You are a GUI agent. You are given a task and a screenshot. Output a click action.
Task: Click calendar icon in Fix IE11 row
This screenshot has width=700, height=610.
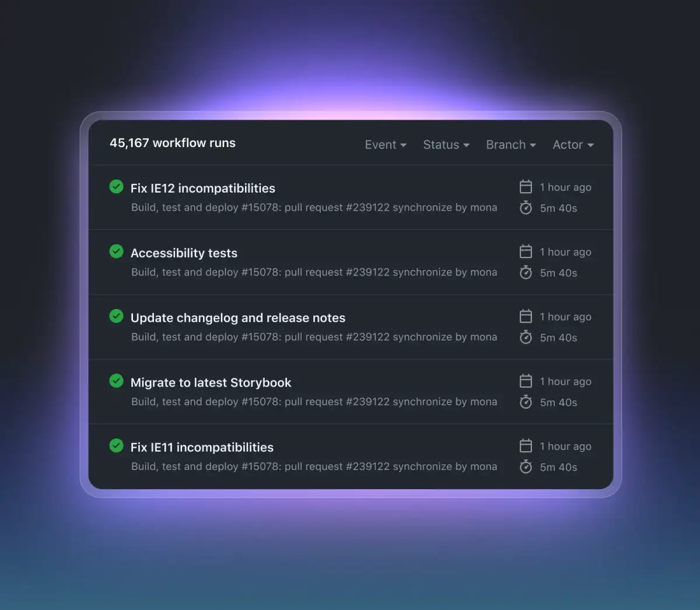(526, 446)
